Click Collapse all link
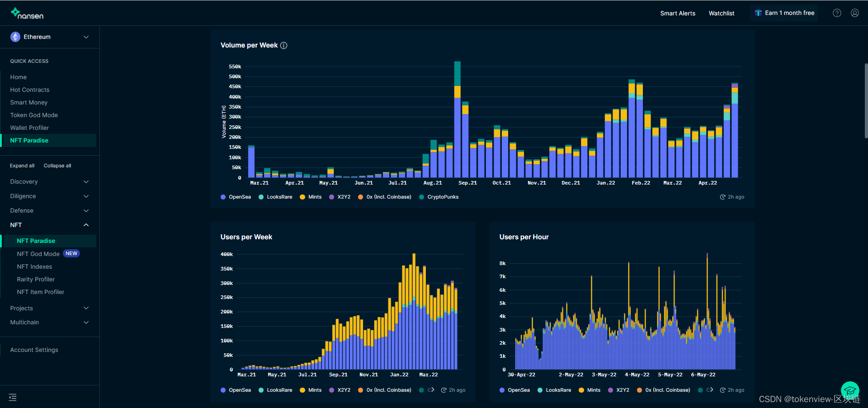The height and width of the screenshot is (408, 868). point(57,166)
